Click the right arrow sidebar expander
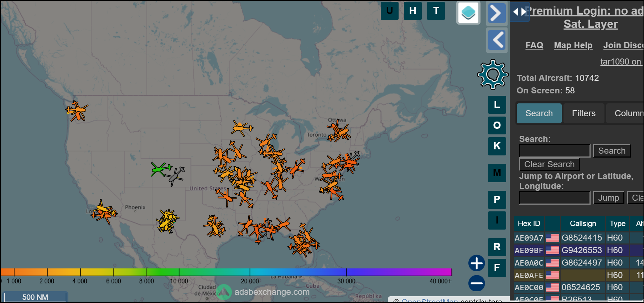This screenshot has width=644, height=303. pyautogui.click(x=497, y=14)
